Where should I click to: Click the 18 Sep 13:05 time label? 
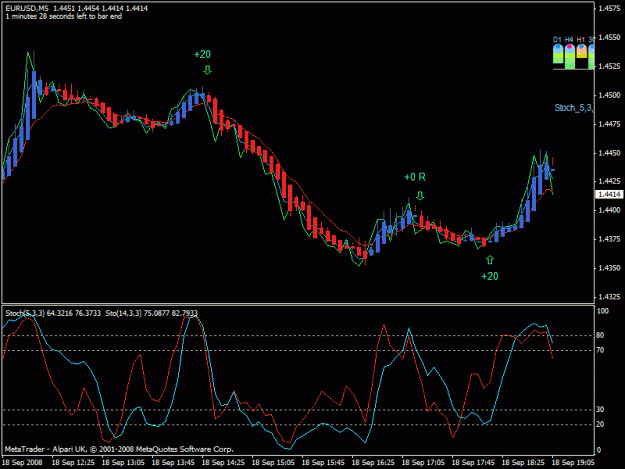123,463
